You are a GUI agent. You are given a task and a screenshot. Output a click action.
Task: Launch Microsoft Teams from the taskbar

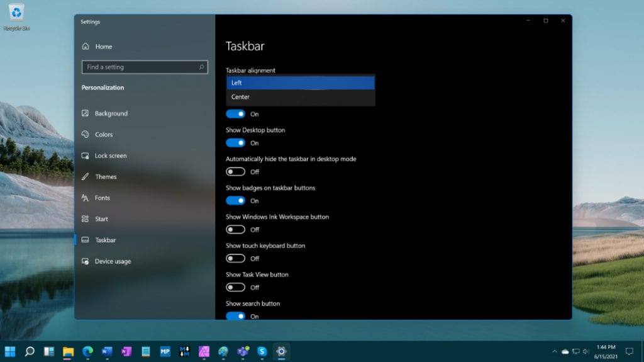243,351
